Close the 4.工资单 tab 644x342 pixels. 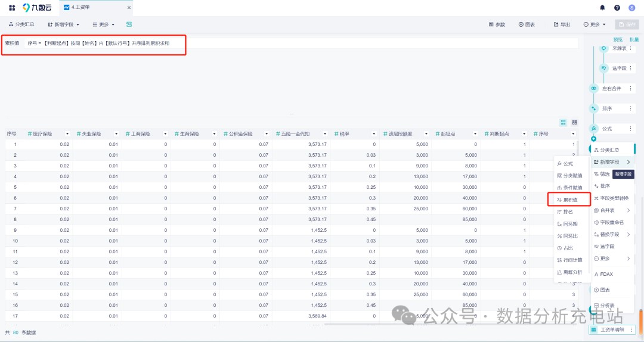pos(129,7)
